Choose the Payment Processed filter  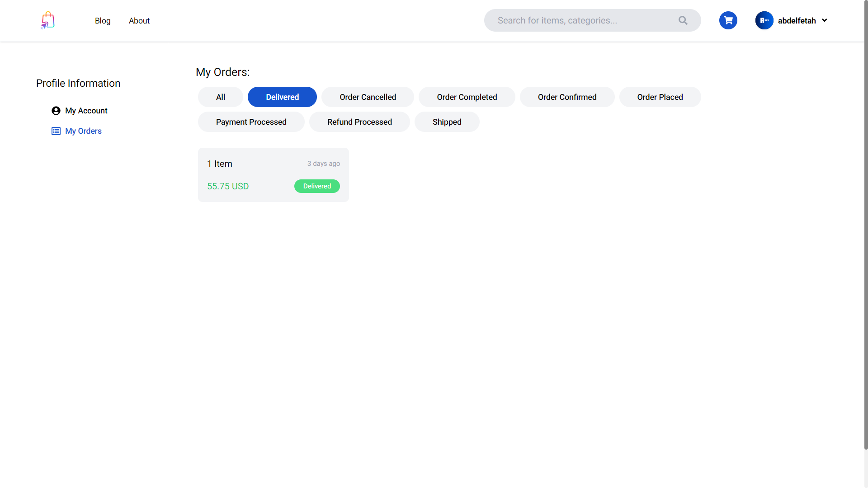(x=251, y=122)
